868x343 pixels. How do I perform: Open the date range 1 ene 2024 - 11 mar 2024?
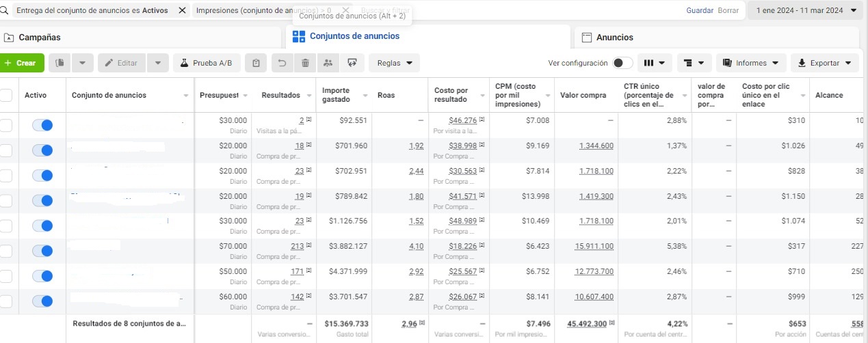click(806, 10)
